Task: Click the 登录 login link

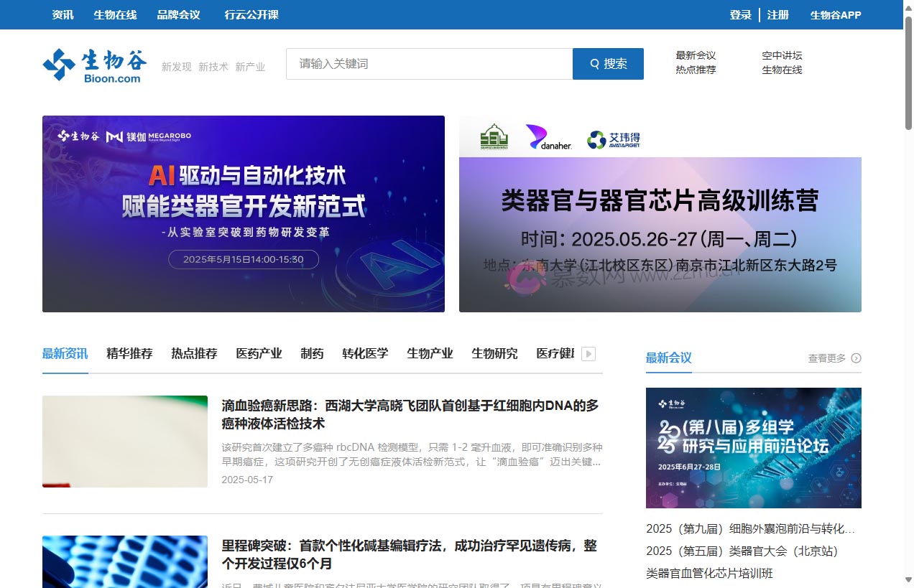Action: pyautogui.click(x=740, y=15)
